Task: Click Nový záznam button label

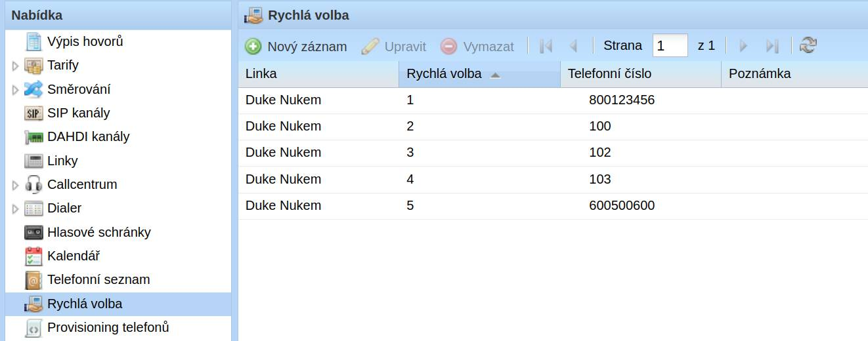Action: (307, 47)
